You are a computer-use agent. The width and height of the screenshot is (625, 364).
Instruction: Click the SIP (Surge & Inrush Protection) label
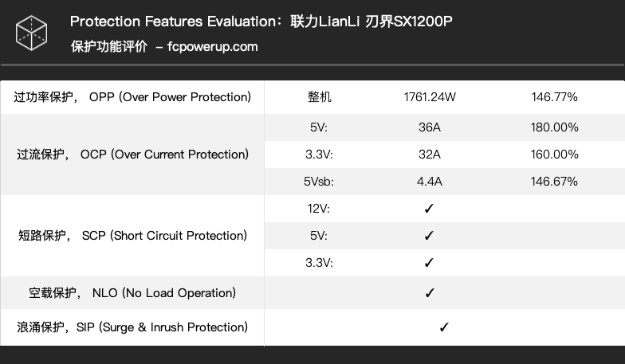132,327
